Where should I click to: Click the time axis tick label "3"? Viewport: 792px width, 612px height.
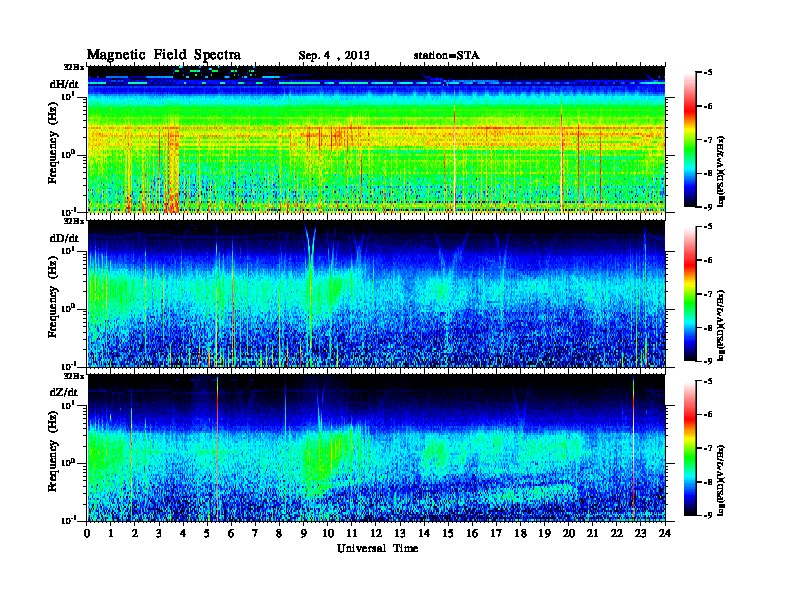[x=159, y=534]
